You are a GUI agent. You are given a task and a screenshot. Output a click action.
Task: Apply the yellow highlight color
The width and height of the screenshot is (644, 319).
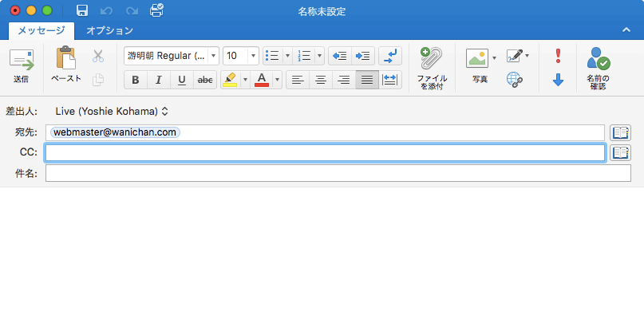pyautogui.click(x=230, y=80)
